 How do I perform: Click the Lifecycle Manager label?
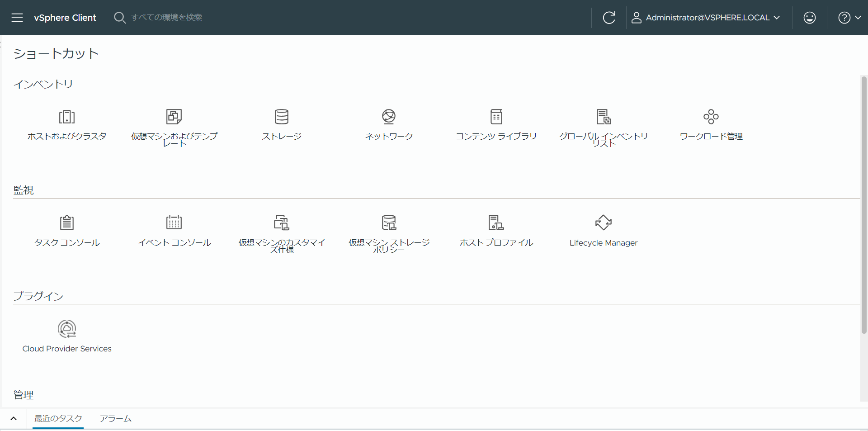604,243
